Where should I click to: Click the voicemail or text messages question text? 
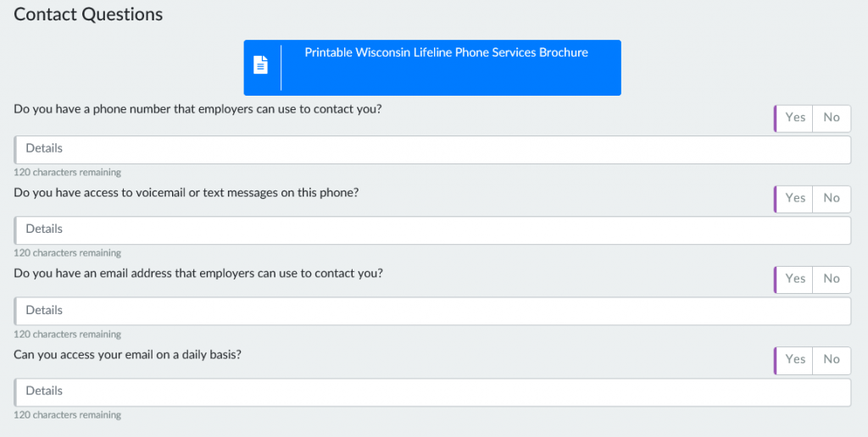[x=186, y=192]
